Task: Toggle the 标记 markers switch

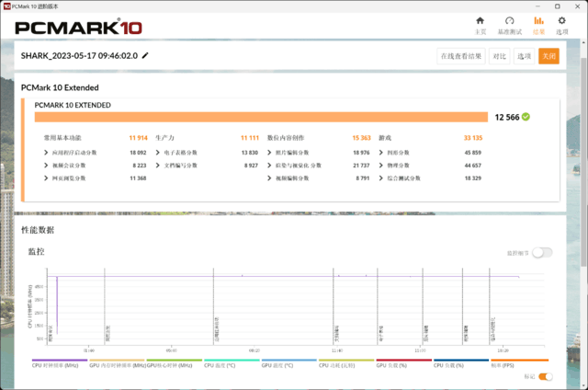Action: pyautogui.click(x=545, y=376)
